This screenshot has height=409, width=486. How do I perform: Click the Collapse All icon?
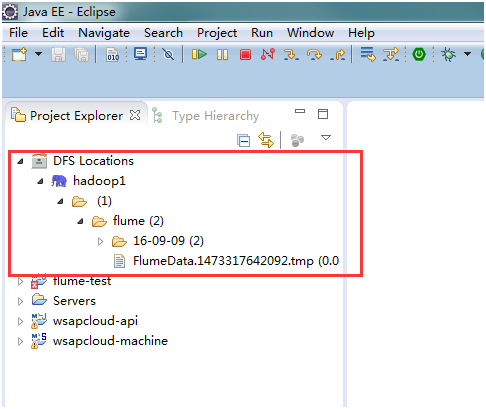(243, 140)
